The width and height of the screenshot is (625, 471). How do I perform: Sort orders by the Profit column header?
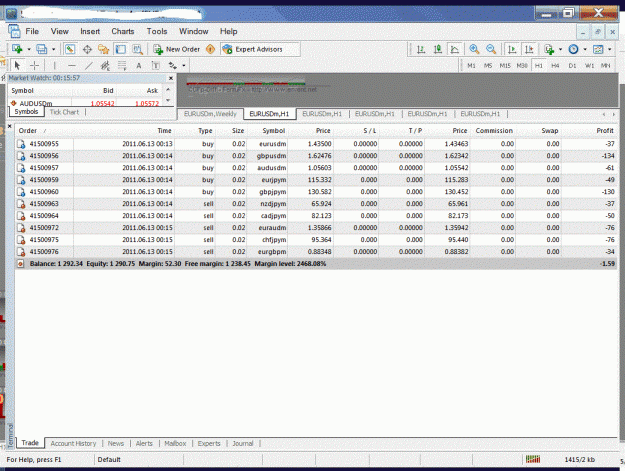(x=605, y=131)
